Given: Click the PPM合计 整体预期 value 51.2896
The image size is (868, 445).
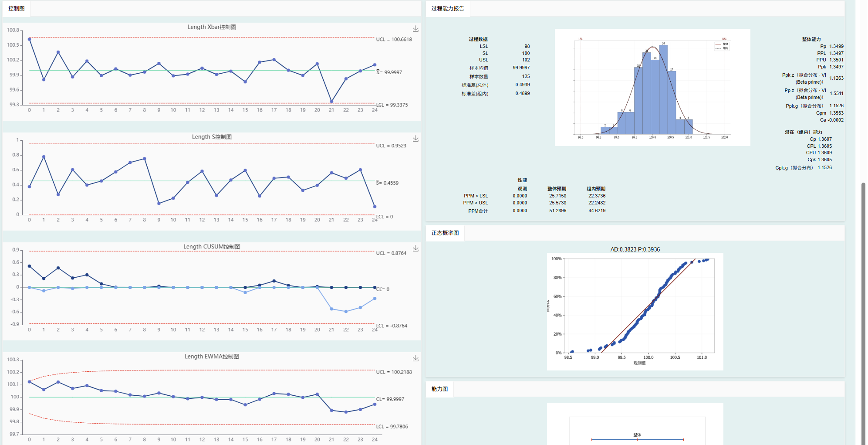Looking at the screenshot, I should [x=558, y=211].
